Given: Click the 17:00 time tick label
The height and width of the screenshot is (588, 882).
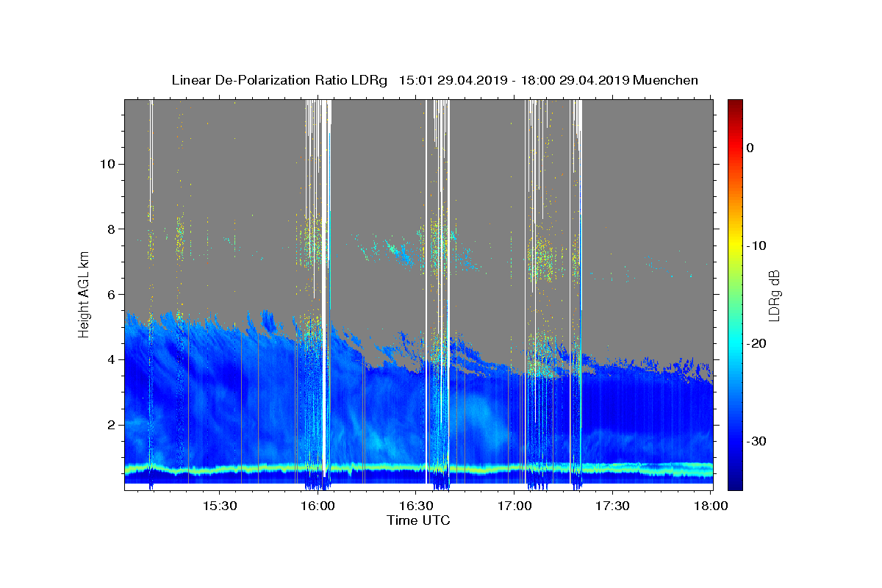Looking at the screenshot, I should point(514,506).
